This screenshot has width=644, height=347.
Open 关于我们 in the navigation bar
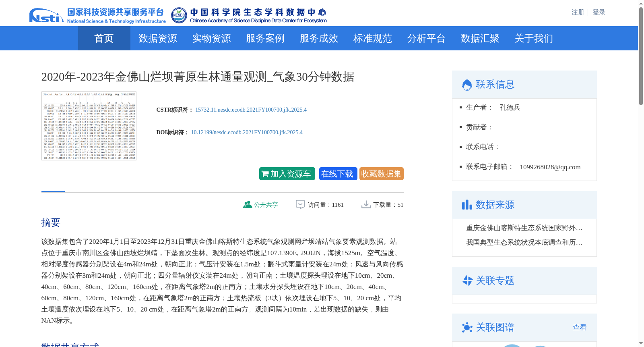pyautogui.click(x=534, y=38)
